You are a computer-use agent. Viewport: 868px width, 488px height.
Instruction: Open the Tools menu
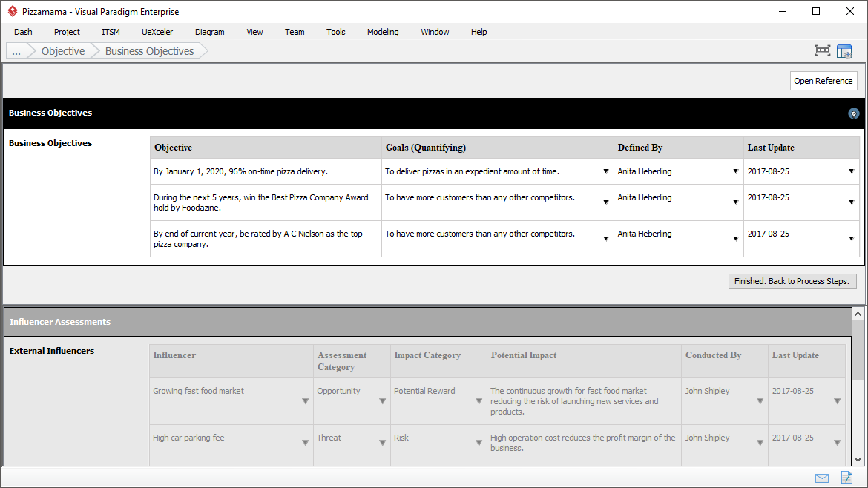335,32
